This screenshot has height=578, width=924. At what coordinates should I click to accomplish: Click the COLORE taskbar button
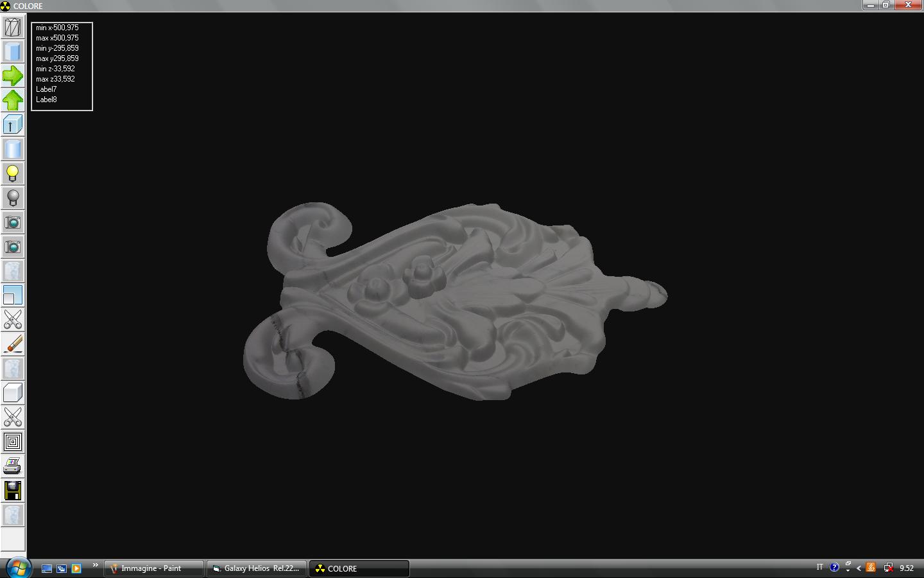click(x=359, y=568)
